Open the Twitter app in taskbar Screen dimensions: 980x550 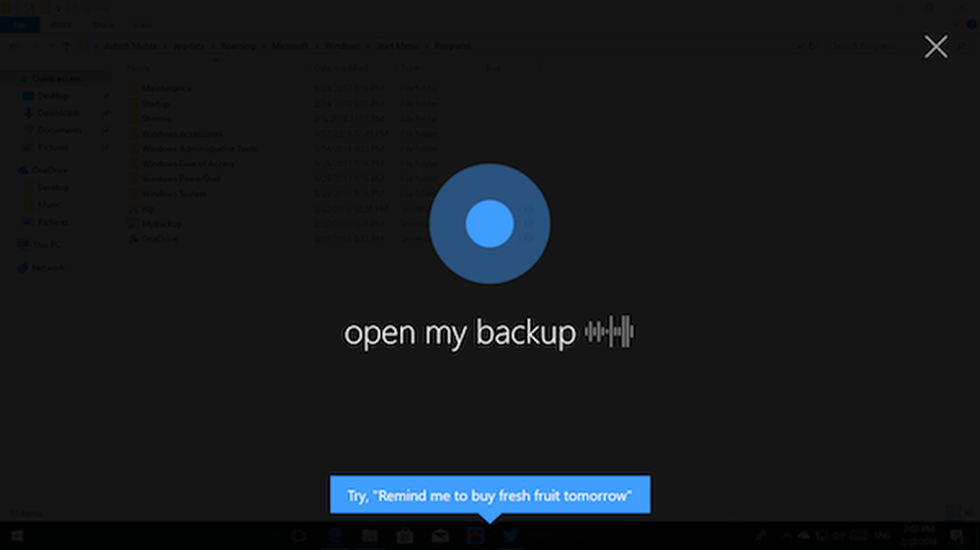[x=510, y=535]
